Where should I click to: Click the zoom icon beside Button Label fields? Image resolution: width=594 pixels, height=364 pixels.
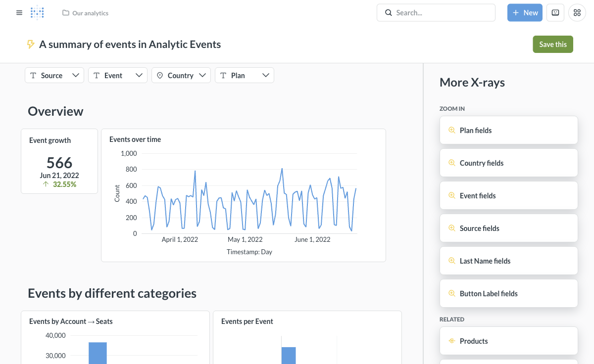[x=451, y=293]
